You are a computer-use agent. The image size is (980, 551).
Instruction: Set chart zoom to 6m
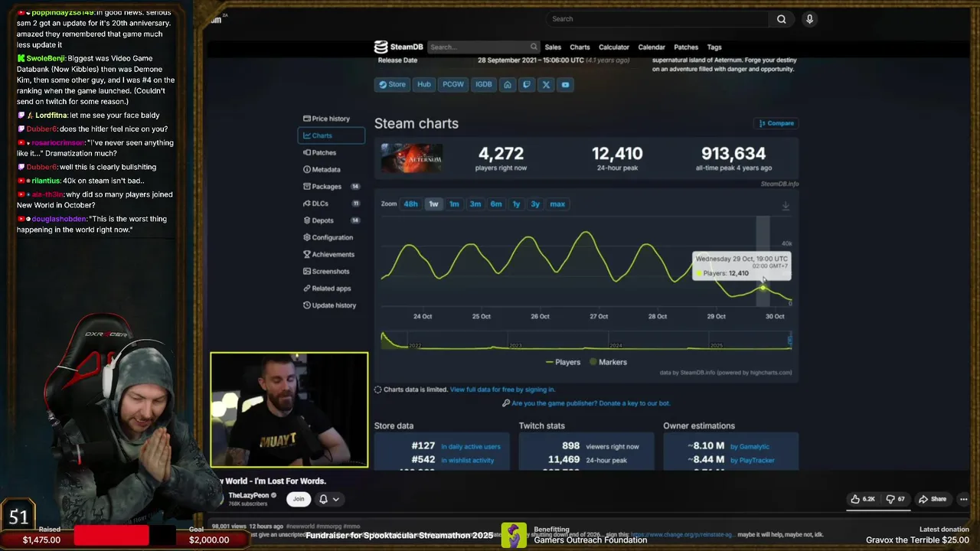pyautogui.click(x=496, y=204)
